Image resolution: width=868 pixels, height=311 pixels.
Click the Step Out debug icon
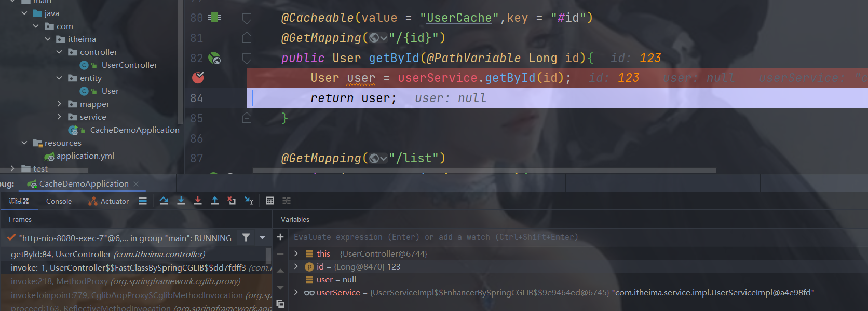pos(215,201)
